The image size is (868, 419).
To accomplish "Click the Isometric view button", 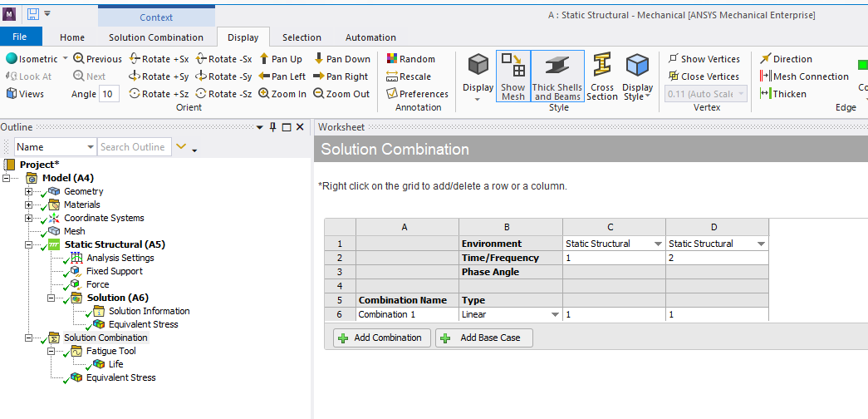I will coord(32,59).
